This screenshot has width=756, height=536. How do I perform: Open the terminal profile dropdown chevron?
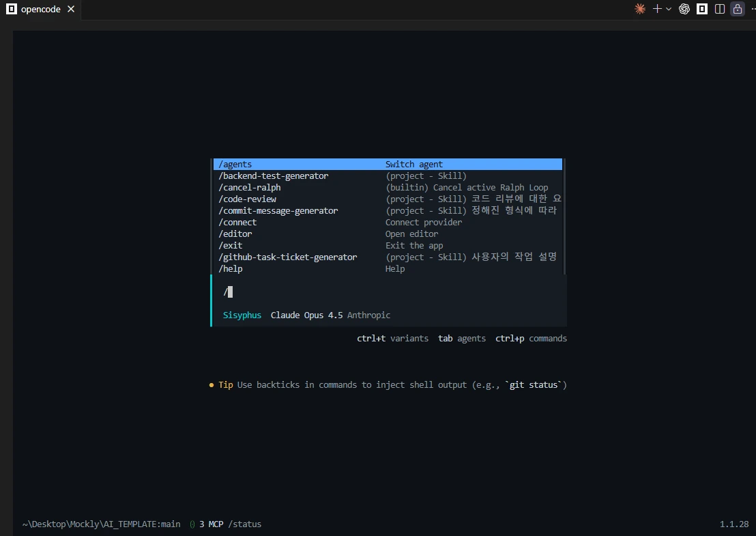668,9
